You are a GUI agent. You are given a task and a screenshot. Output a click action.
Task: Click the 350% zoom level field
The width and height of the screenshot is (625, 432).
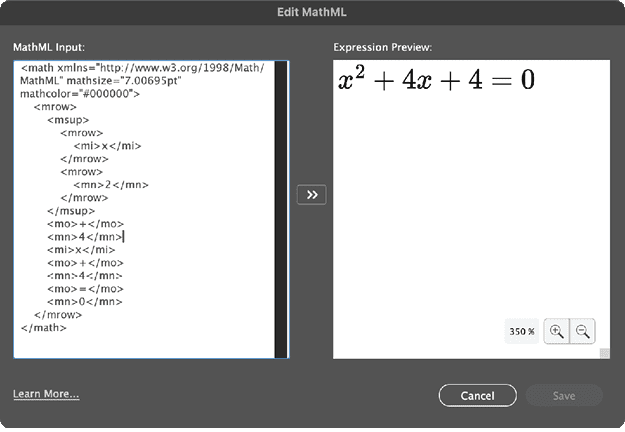(521, 331)
